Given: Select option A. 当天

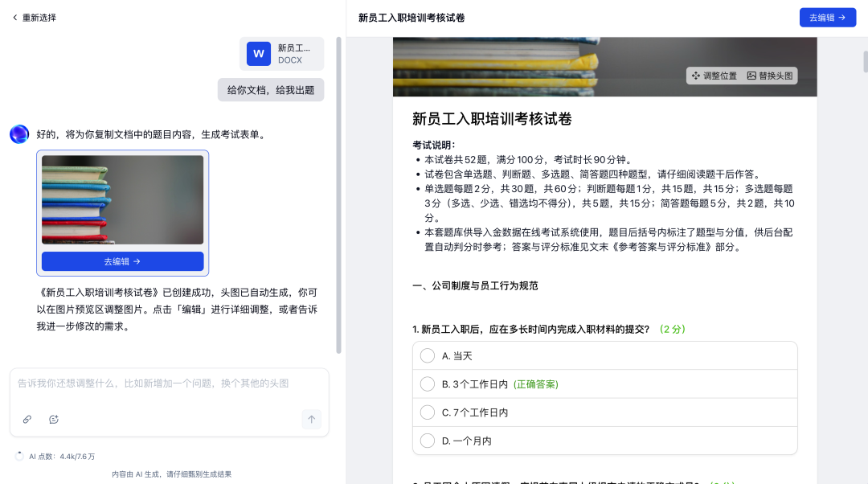Looking at the screenshot, I should coord(604,355).
